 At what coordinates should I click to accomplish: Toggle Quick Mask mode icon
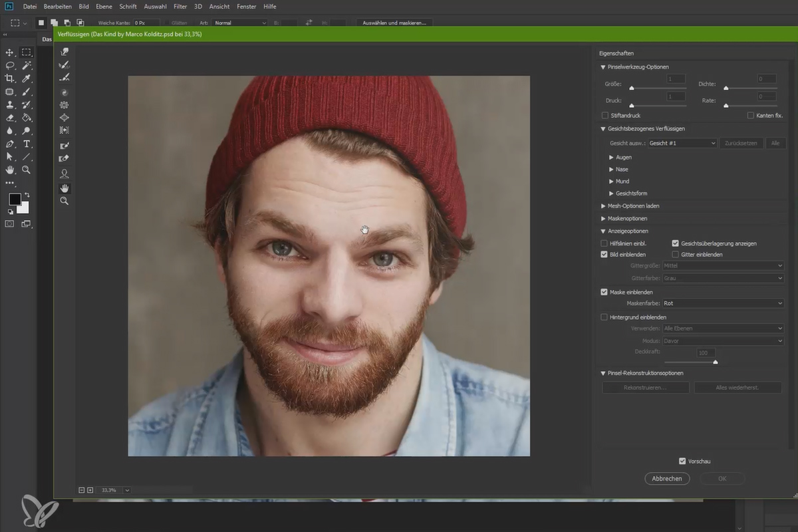(10, 224)
